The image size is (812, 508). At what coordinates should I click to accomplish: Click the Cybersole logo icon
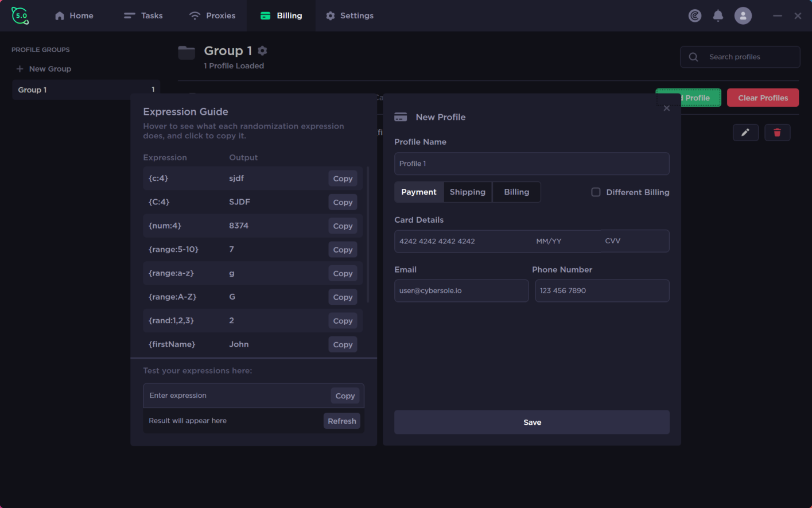tap(20, 15)
